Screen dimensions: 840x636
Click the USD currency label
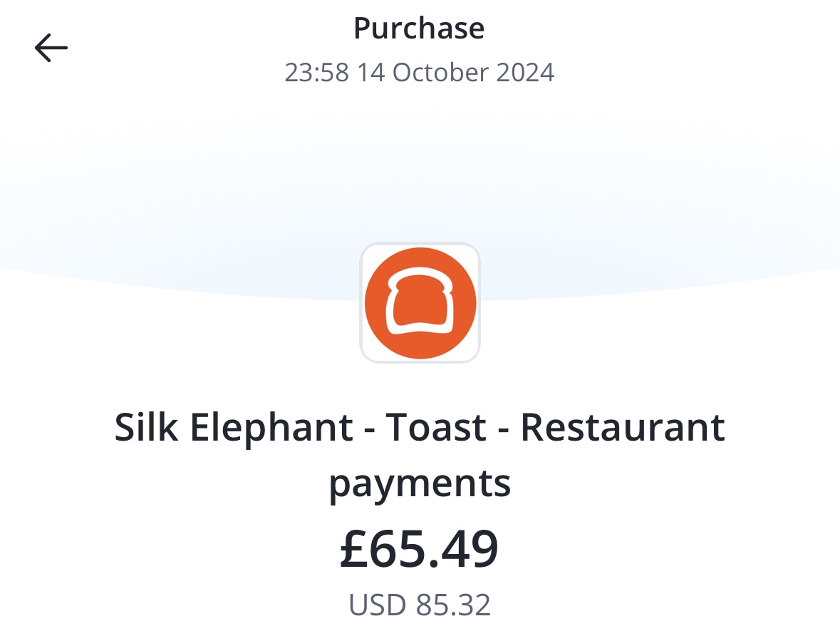[378, 605]
